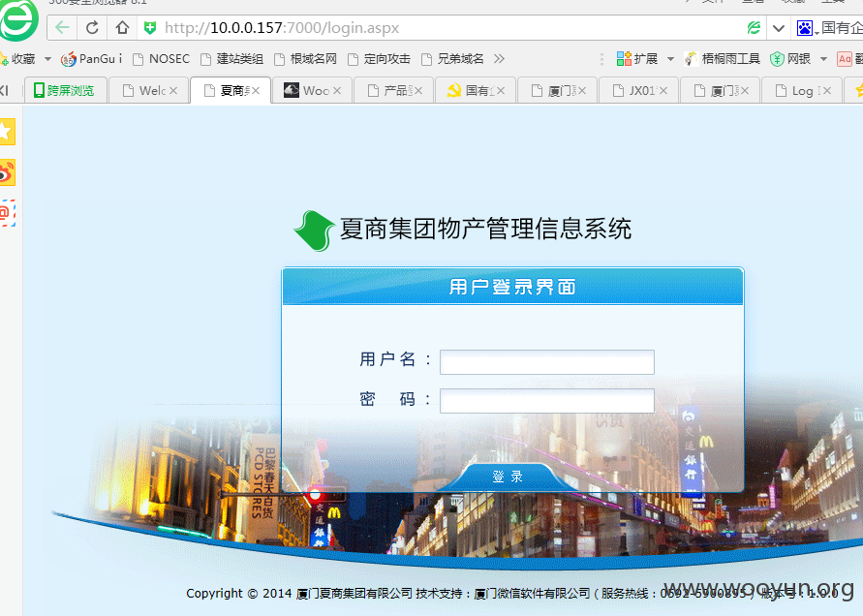Image resolution: width=863 pixels, height=616 pixels.
Task: Close the 国有 tab
Action: (501, 91)
